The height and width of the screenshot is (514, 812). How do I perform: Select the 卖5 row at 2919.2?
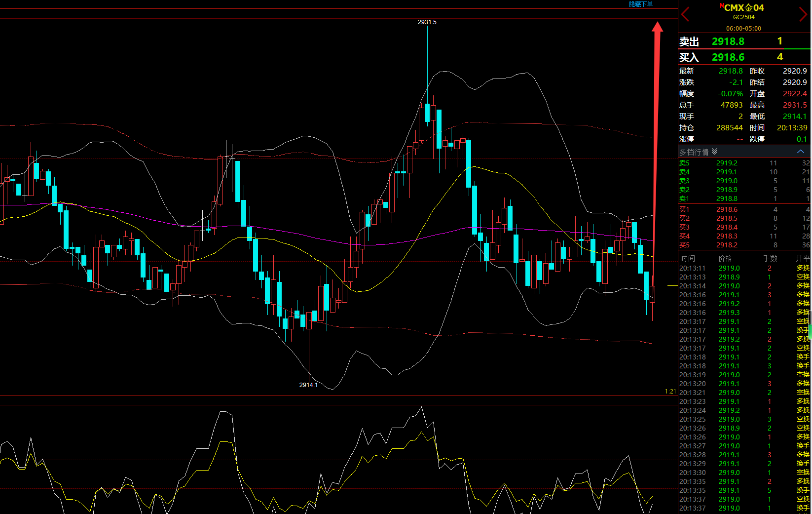click(x=744, y=163)
